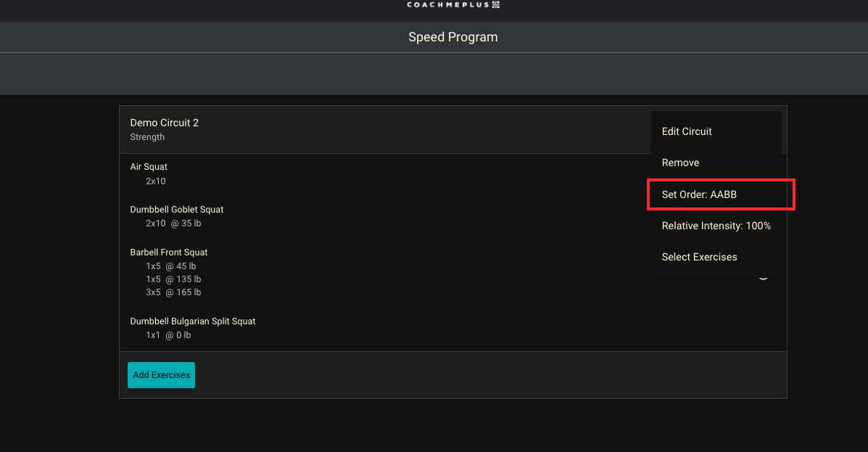This screenshot has height=452, width=868.
Task: Choose Edit Circuit from the menu
Action: click(686, 131)
